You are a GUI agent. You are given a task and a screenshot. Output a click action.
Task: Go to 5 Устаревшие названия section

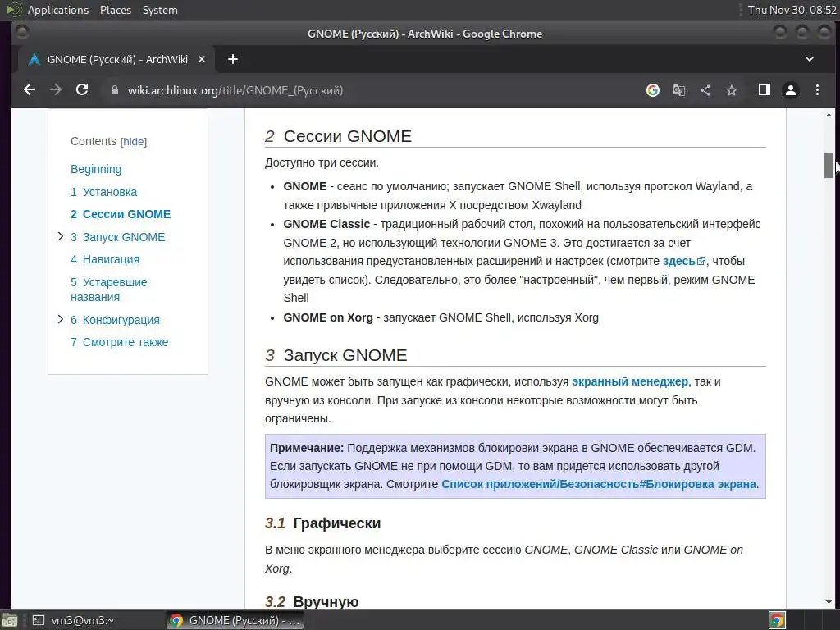pos(109,290)
